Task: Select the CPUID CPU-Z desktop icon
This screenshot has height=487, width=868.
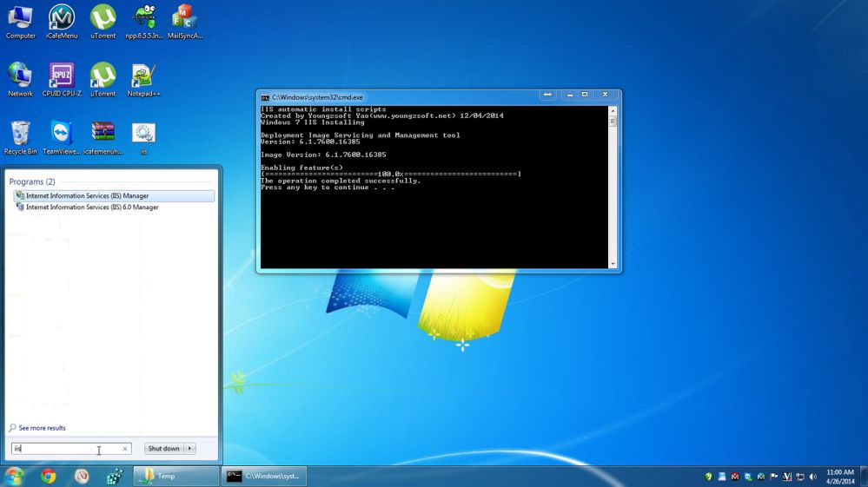Action: click(62, 80)
